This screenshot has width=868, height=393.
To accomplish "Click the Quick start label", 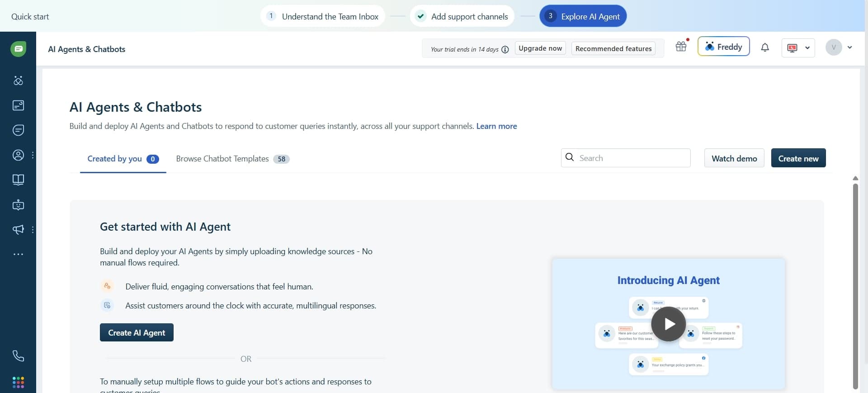I will click(30, 17).
